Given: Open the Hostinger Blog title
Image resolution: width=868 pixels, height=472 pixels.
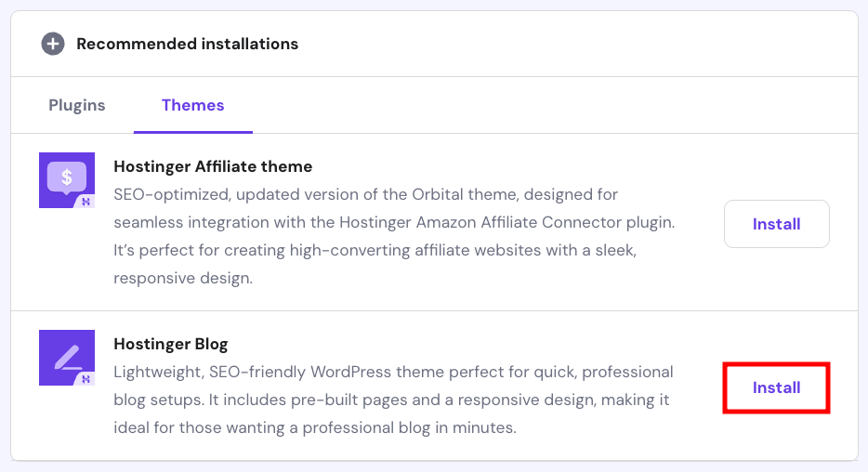Looking at the screenshot, I should point(170,344).
